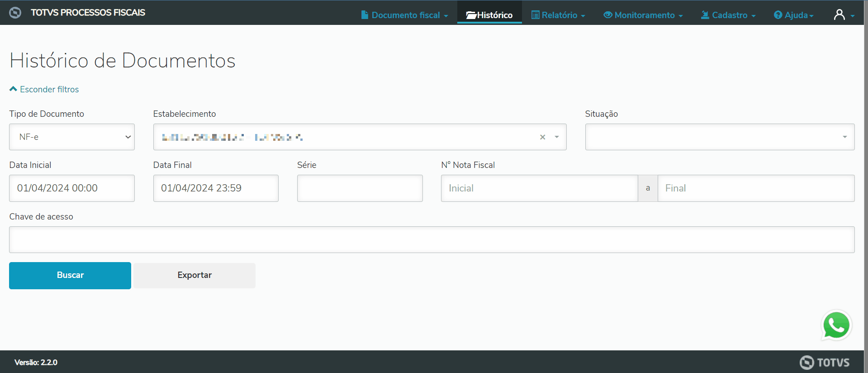Focus the Data Final date field

point(216,188)
